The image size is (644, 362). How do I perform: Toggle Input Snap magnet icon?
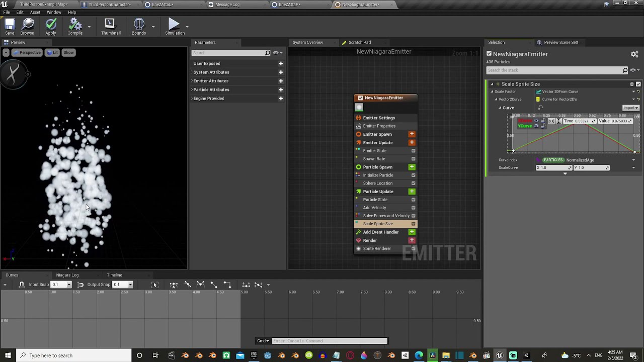point(21,285)
